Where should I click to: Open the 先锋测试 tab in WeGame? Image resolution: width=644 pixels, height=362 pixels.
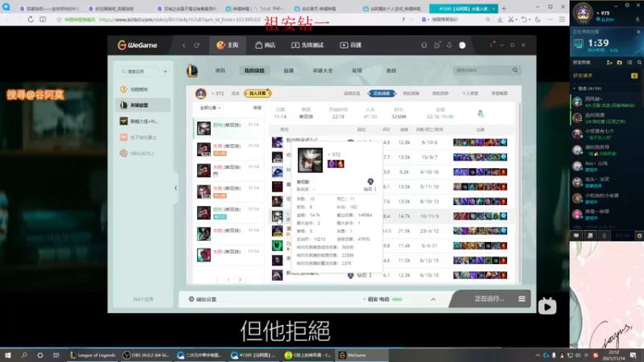[x=308, y=45]
